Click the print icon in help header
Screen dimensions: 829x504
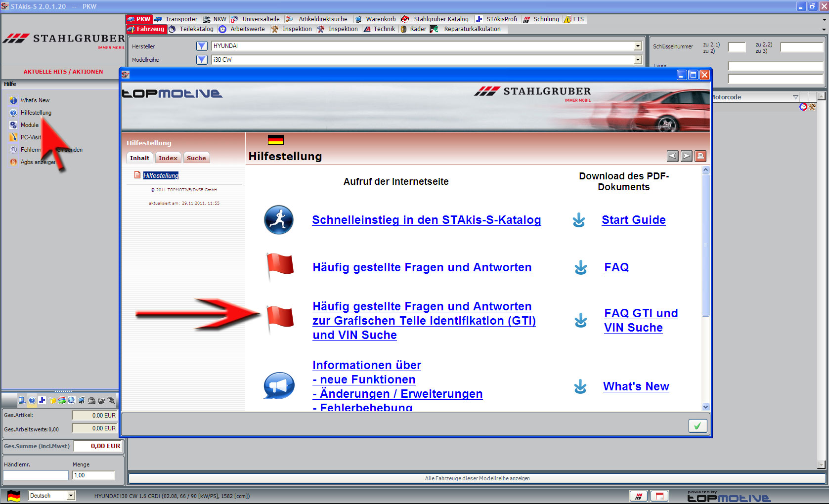click(x=700, y=156)
